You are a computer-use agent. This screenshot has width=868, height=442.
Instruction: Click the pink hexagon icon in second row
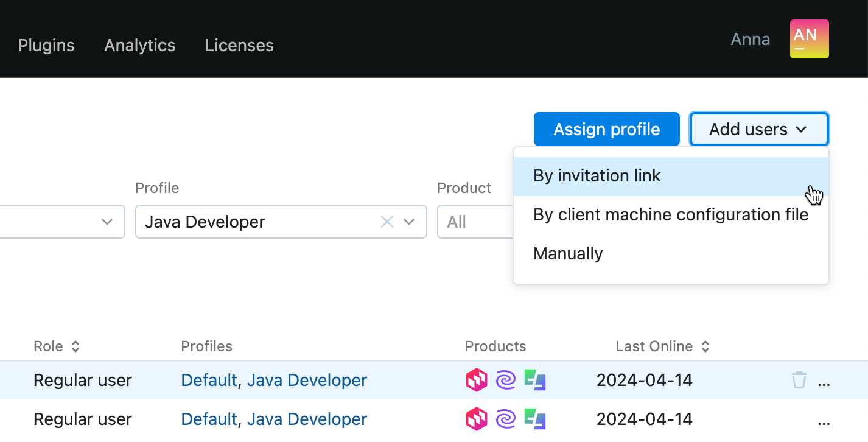[x=477, y=418]
